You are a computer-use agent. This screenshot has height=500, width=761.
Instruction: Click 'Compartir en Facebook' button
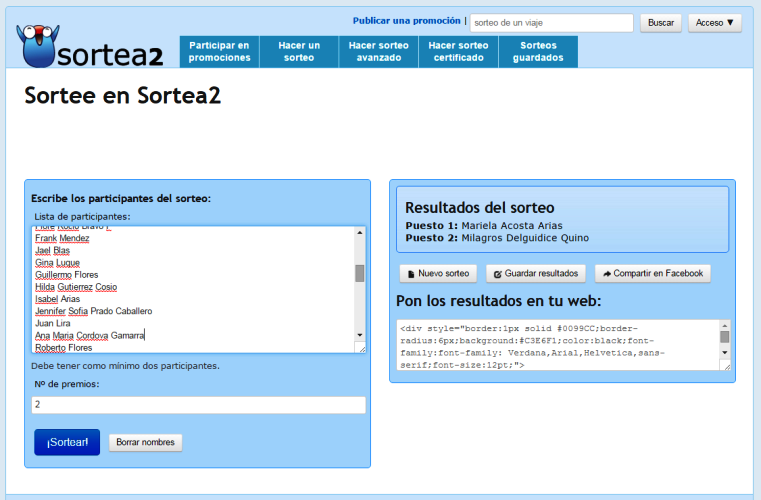653,274
